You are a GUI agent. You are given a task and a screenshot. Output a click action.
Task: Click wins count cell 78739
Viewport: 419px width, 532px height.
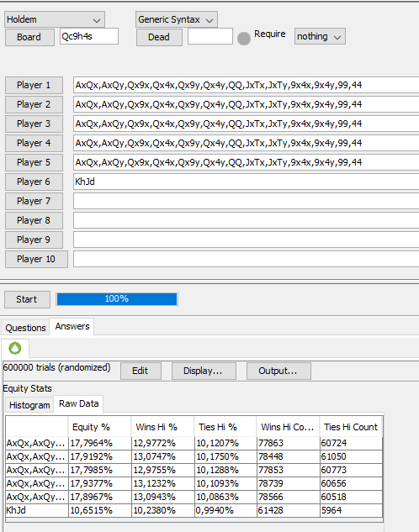point(289,483)
